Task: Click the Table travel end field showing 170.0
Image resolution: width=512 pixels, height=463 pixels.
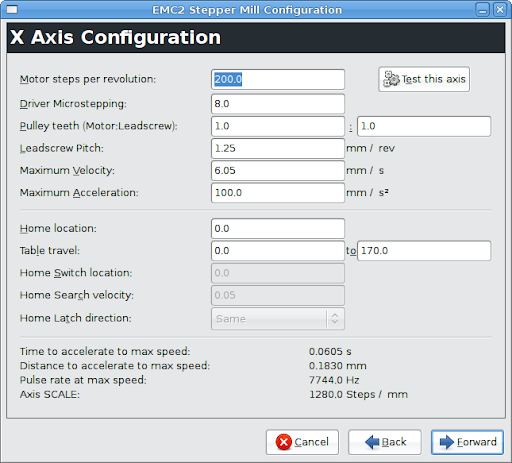Action: 424,251
